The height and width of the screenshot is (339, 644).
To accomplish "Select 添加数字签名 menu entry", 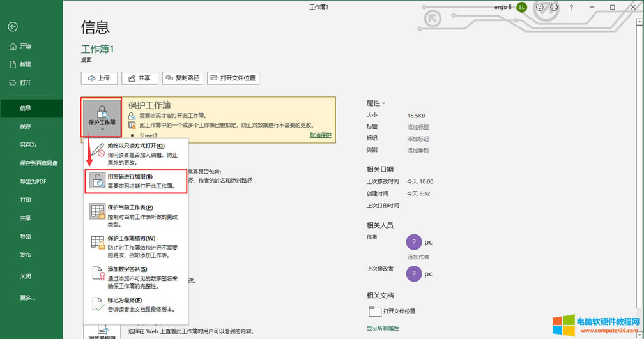I will coord(135,273).
